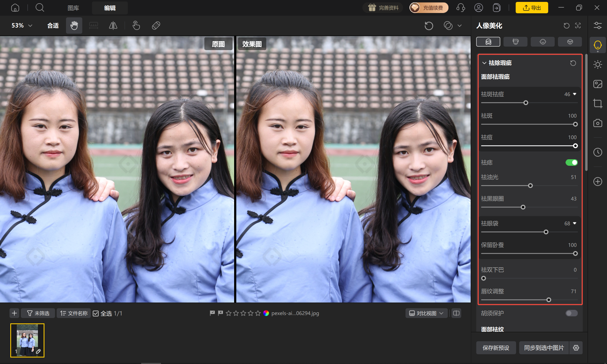This screenshot has height=364, width=607.
Task: Turn off the 祛痣 toggle
Action: (572, 162)
